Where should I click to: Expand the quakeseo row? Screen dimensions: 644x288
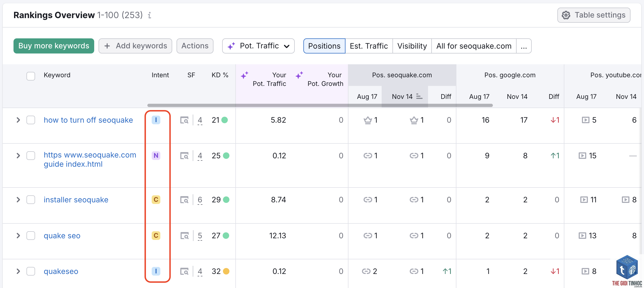pos(18,271)
